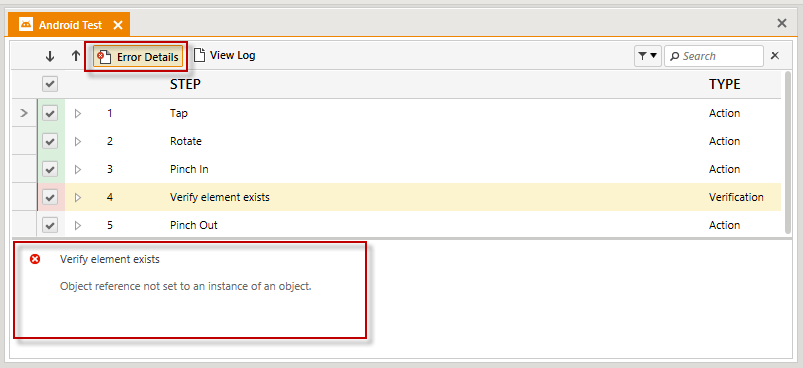Click the red error icon in details panel
Screen dimensions: 803x368
click(x=35, y=259)
